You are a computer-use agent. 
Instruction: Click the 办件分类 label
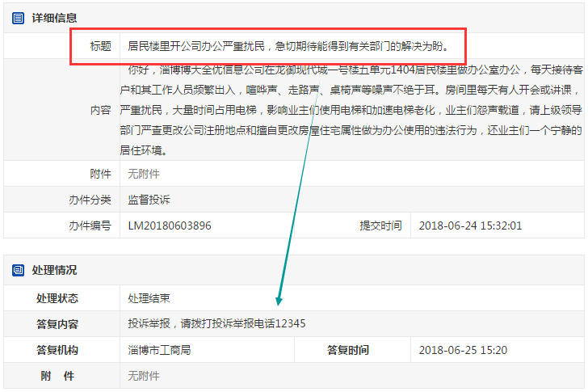[90, 200]
